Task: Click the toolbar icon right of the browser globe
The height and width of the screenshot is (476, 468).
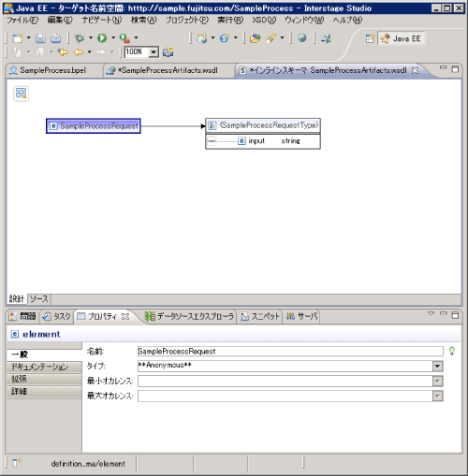Action: tap(326, 38)
